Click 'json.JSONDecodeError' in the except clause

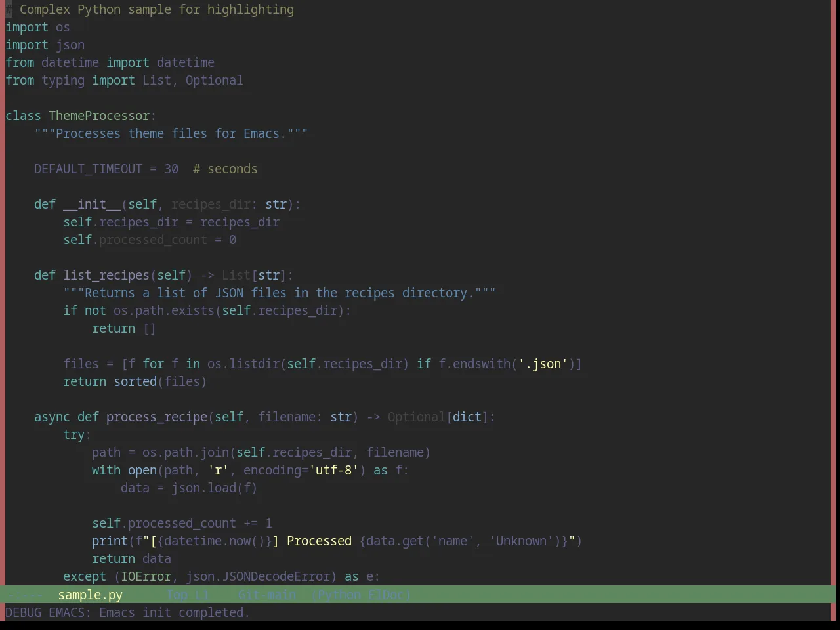[258, 576]
